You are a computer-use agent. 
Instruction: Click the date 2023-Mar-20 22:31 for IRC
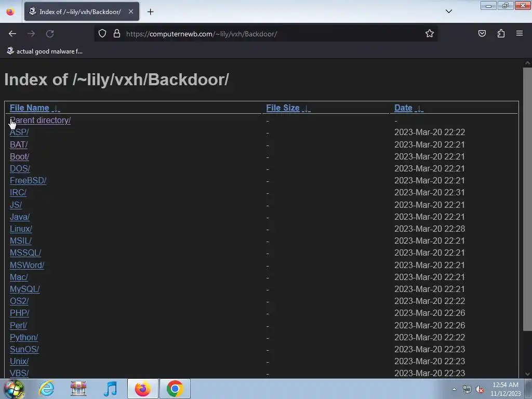[430, 192]
